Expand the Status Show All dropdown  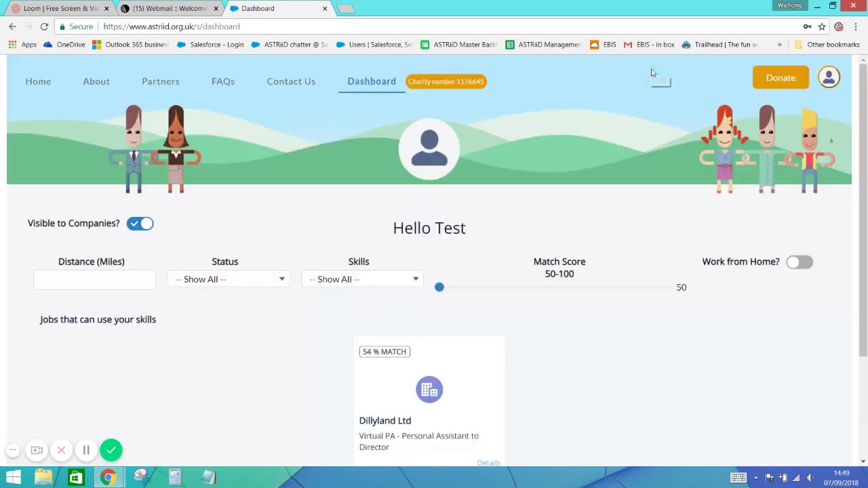coord(230,279)
